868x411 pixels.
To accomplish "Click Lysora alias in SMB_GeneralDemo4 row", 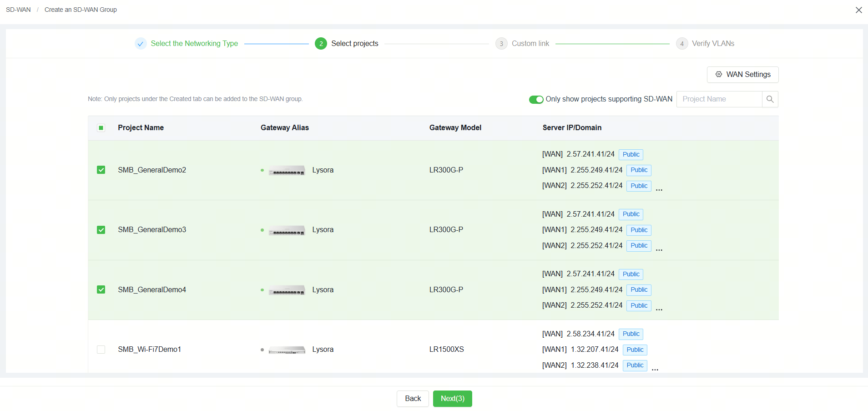I will 323,290.
